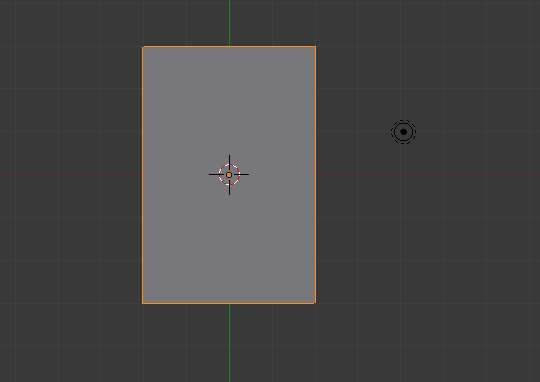The image size is (540, 382).
Task: Click the green Y axis below plane
Action: tap(229, 343)
